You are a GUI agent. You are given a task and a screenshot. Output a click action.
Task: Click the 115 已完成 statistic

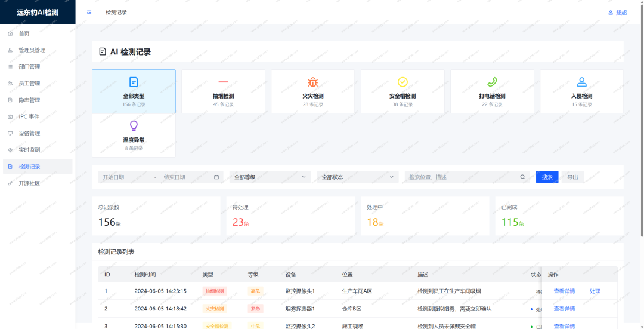513,222
